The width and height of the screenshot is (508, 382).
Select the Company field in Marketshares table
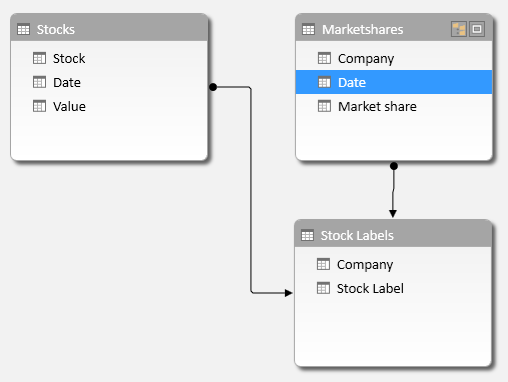(394, 58)
